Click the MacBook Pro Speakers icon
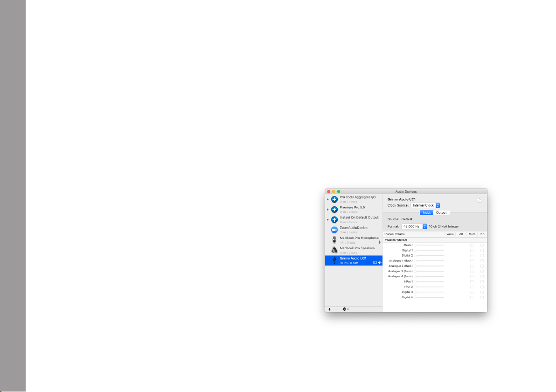This screenshot has height=392, width=556. pyautogui.click(x=334, y=251)
